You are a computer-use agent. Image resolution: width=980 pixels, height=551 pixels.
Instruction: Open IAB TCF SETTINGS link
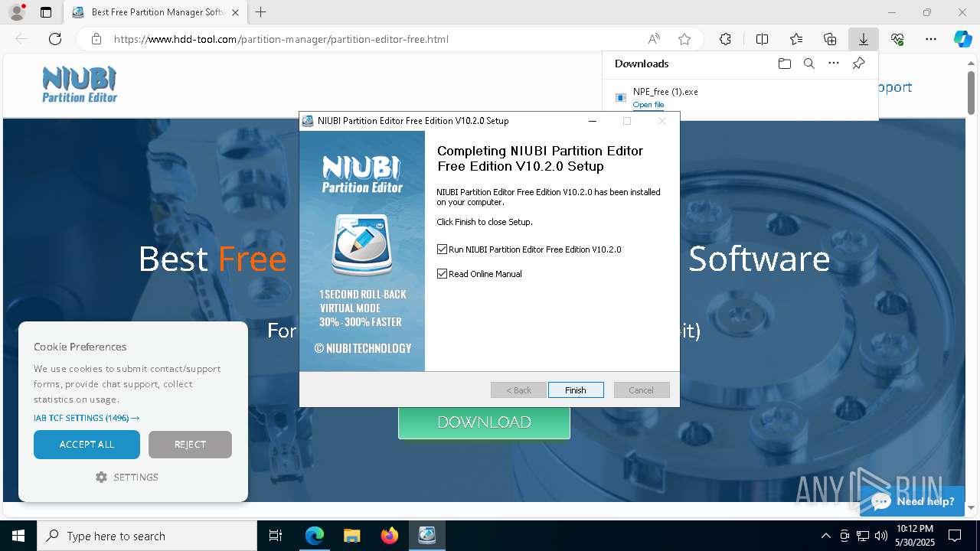point(87,418)
